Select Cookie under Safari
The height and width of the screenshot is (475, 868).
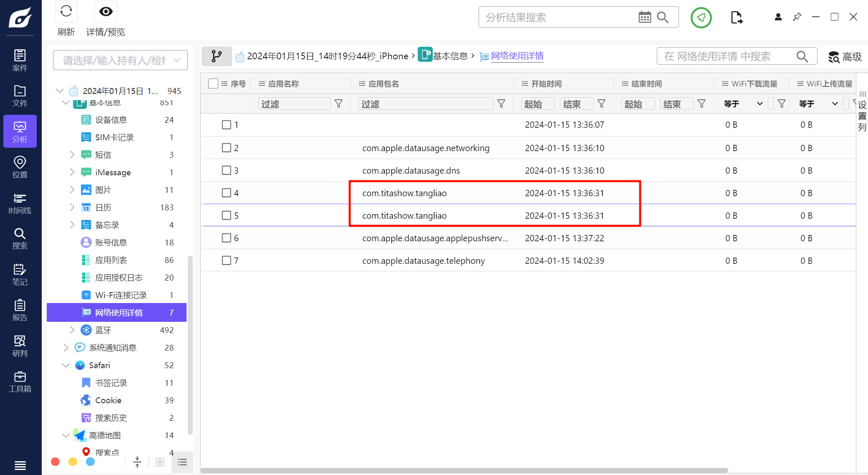point(108,400)
